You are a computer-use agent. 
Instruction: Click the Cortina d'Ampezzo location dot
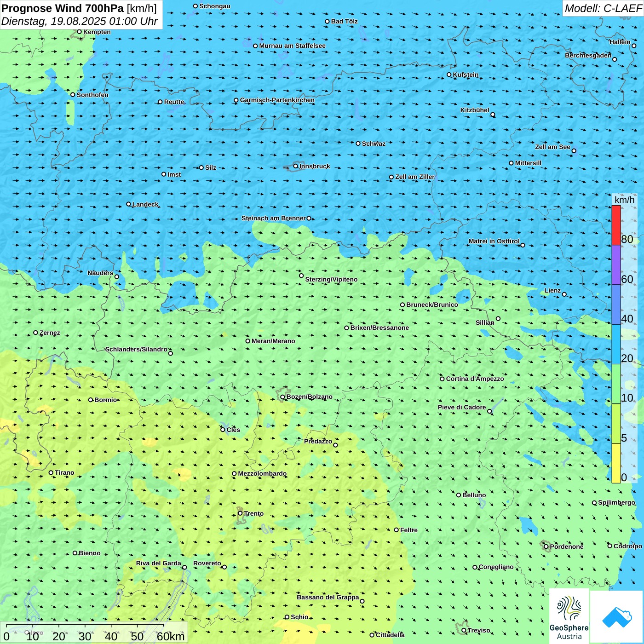443,379
